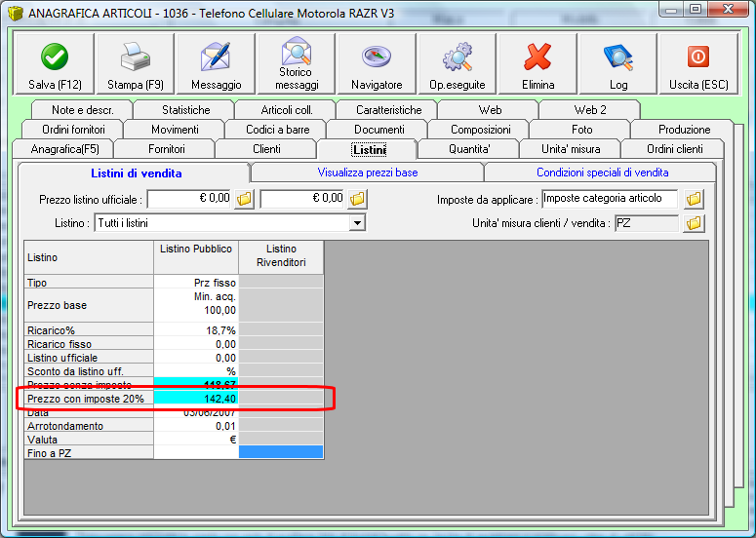Screen dimensions: 756x538
Task: Click the application icon in title bar
Action: click(16, 13)
